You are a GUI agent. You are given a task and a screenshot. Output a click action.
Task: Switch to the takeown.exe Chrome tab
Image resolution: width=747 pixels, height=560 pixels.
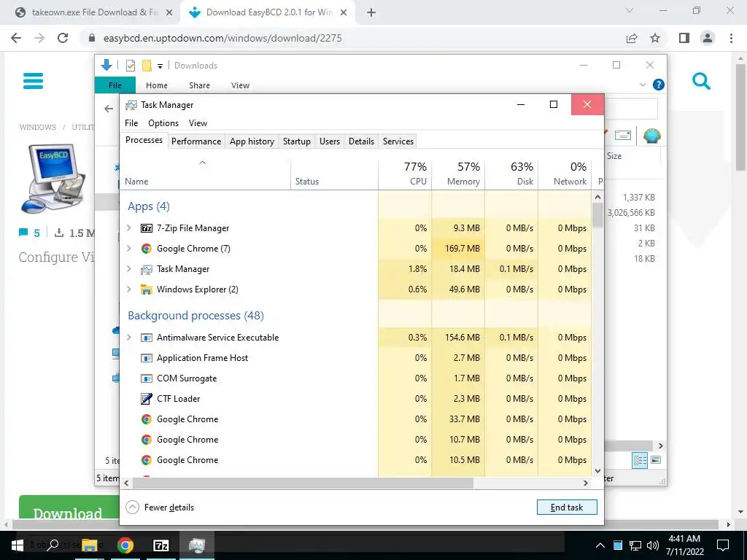click(x=94, y=12)
